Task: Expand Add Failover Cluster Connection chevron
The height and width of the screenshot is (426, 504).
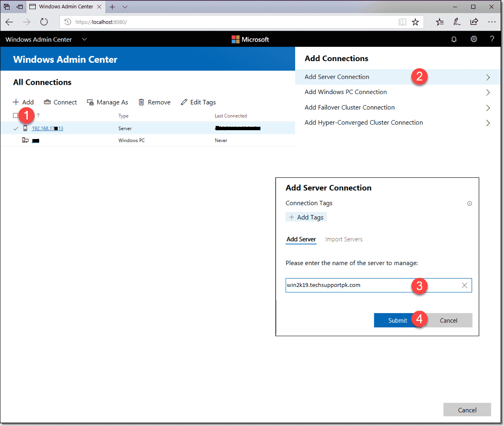Action: (488, 108)
